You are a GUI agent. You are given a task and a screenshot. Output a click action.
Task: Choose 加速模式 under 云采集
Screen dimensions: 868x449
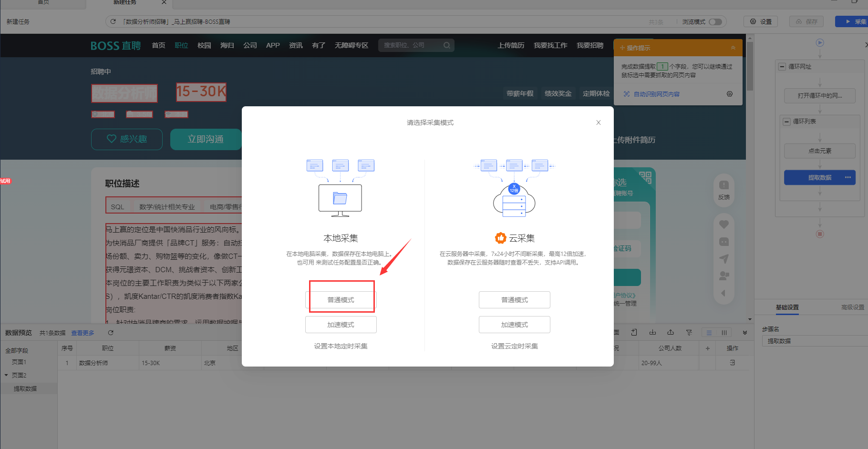coord(514,325)
